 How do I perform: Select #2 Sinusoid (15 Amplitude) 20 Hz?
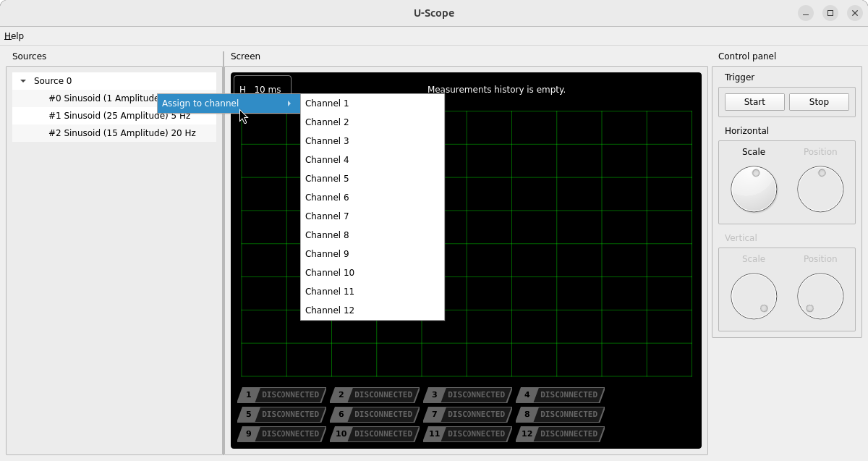click(114, 133)
